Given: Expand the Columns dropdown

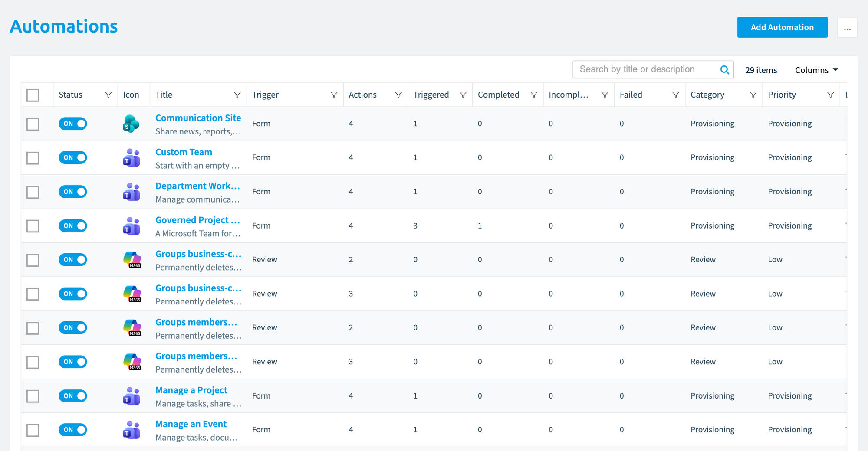Looking at the screenshot, I should pyautogui.click(x=816, y=70).
